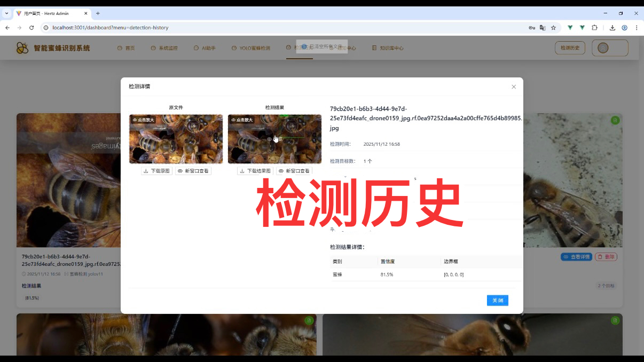Go back with the browser back arrow
Viewport: 644px width, 362px height.
(7, 27)
